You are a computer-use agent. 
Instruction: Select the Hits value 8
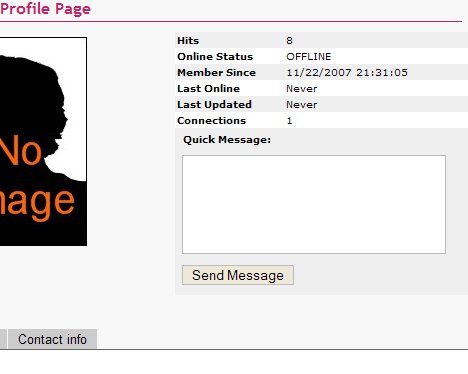(289, 41)
